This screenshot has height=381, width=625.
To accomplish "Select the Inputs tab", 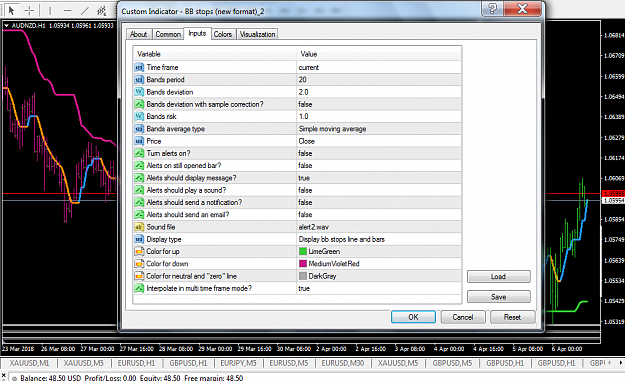I will click(197, 33).
